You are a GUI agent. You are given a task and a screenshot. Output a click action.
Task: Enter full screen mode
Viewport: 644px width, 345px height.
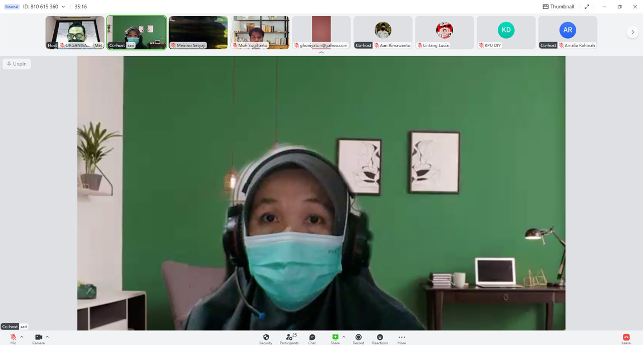coord(587,7)
